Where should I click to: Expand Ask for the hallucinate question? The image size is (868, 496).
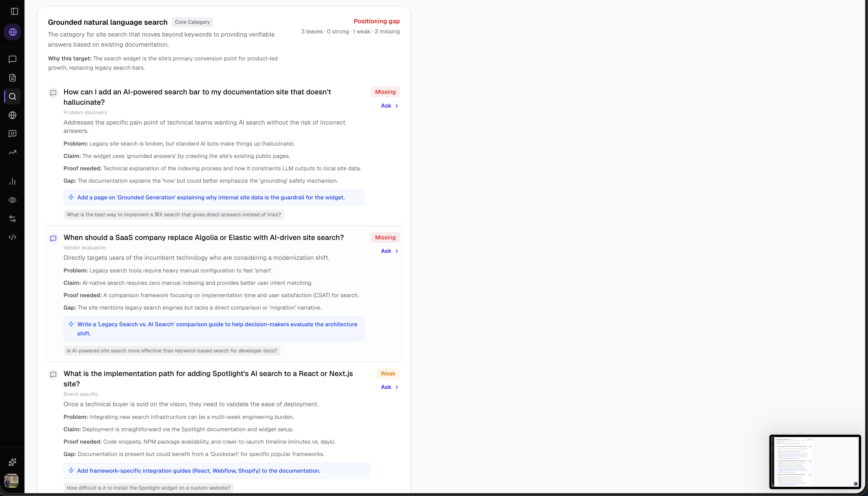389,106
